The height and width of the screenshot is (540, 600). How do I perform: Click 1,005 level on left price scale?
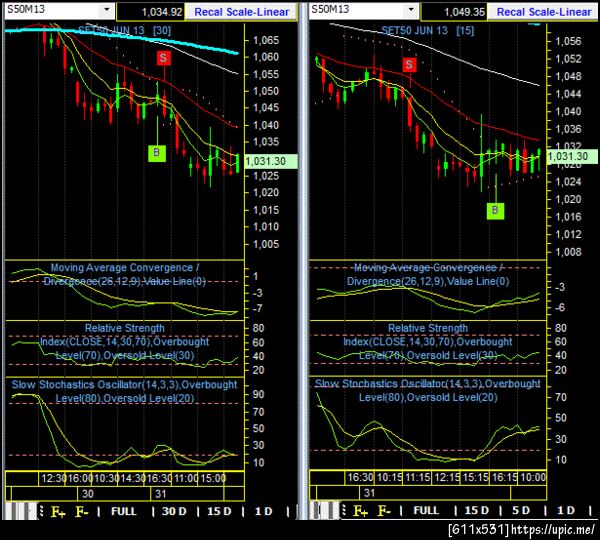tap(266, 244)
